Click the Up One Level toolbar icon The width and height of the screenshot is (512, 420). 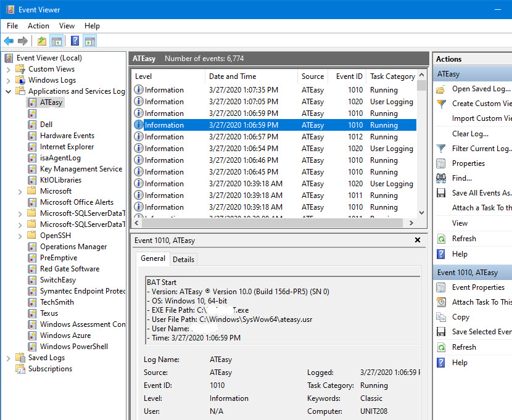(41, 41)
